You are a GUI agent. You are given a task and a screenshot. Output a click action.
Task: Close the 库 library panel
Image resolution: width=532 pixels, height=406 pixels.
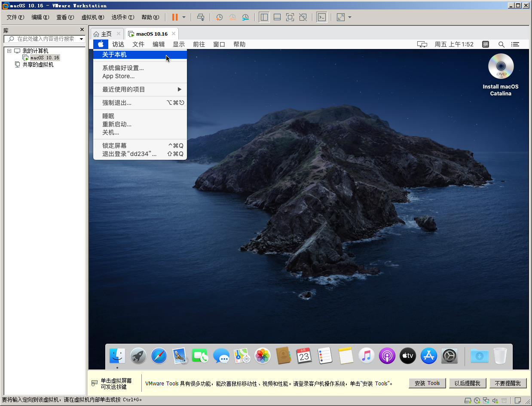(82, 30)
